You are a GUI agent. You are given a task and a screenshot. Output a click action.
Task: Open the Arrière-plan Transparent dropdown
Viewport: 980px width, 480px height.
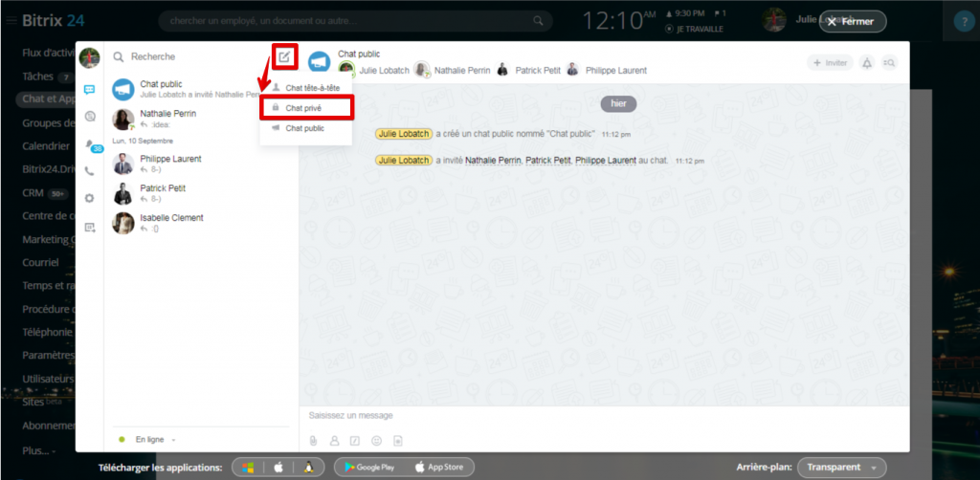[x=842, y=467]
